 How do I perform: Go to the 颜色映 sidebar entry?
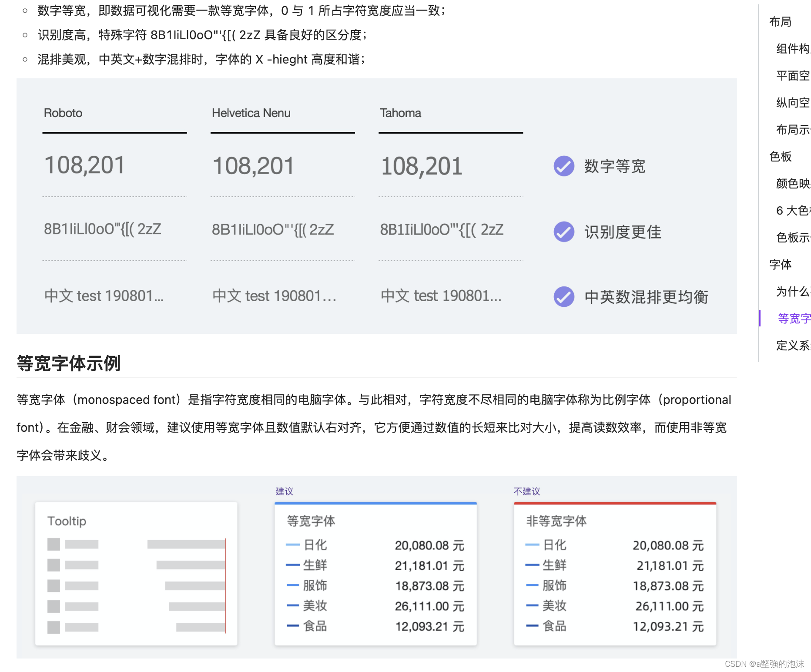pos(793,184)
